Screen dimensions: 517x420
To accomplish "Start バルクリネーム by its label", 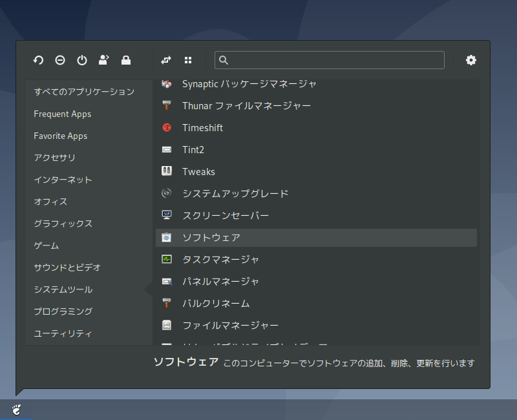I will click(216, 303).
